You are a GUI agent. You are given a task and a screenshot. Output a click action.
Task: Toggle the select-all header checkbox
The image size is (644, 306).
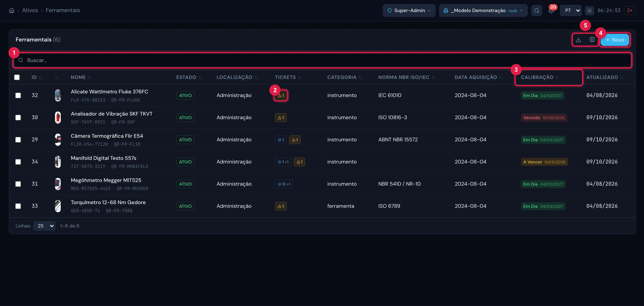pos(17,77)
